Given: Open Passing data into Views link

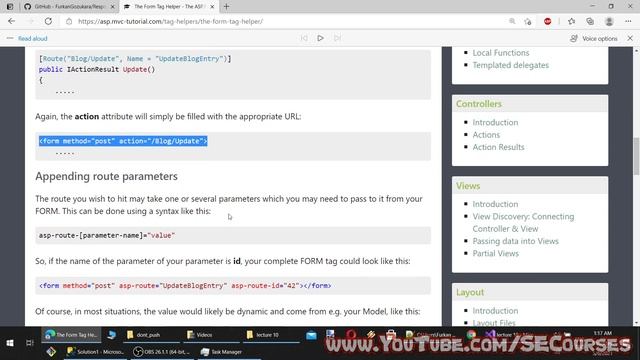Looking at the screenshot, I should 516,241.
